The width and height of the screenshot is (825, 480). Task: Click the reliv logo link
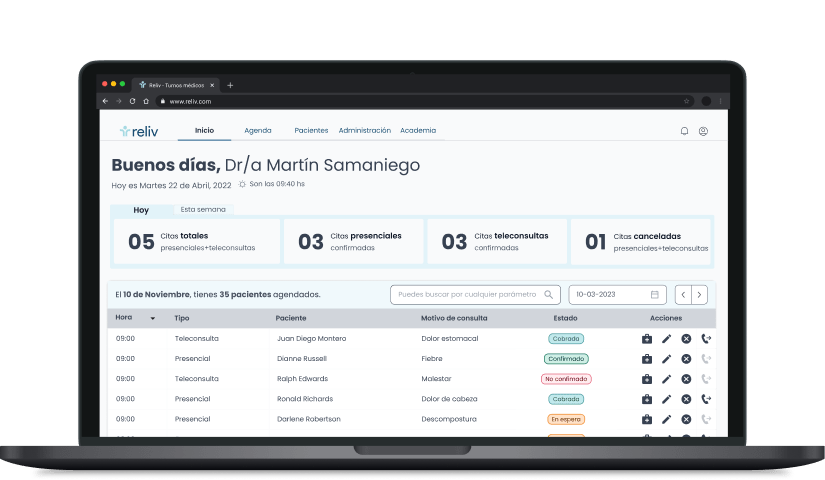pos(139,131)
